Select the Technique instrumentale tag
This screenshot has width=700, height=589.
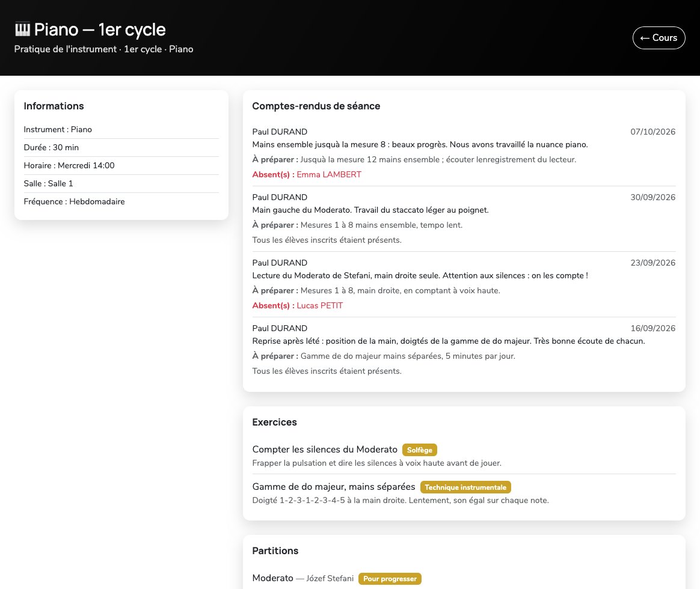465,487
